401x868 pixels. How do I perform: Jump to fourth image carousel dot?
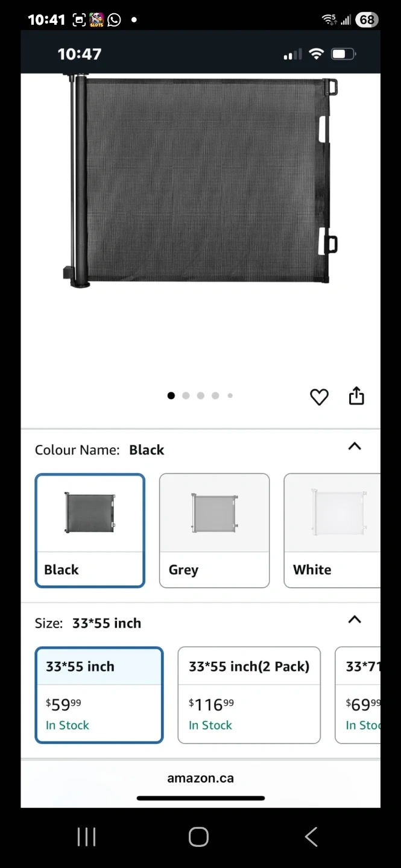tap(215, 395)
